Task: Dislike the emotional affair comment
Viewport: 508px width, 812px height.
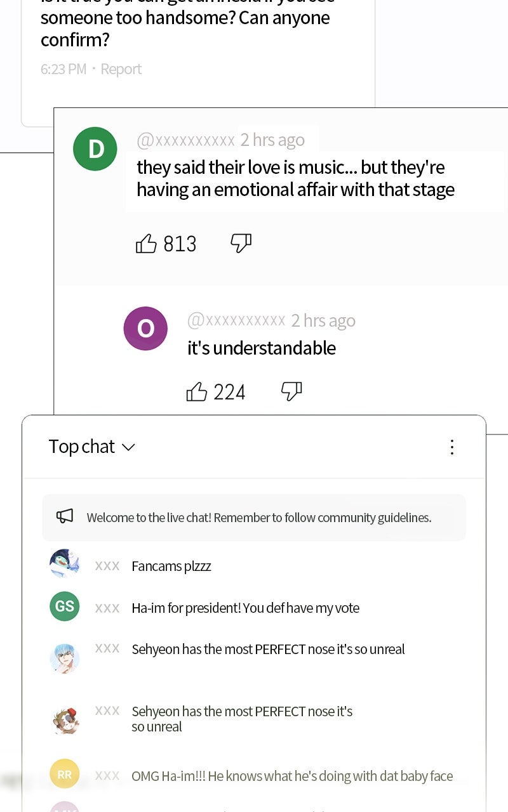Action: click(241, 243)
